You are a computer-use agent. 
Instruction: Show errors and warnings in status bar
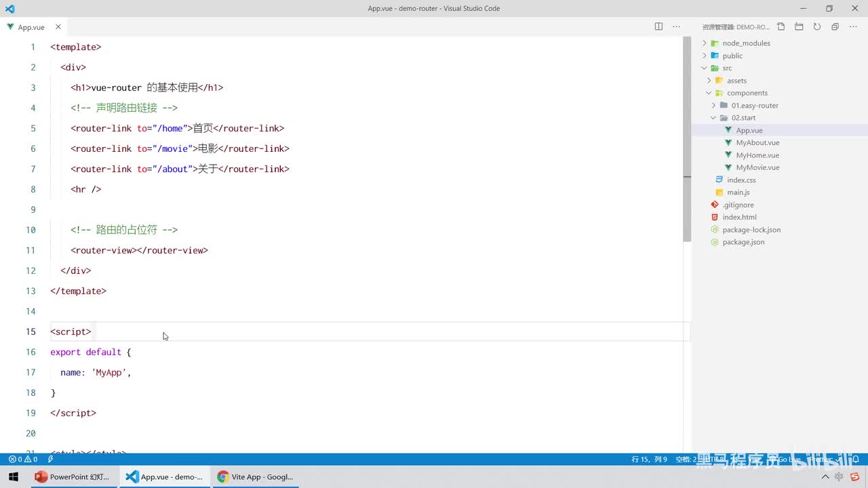click(23, 460)
